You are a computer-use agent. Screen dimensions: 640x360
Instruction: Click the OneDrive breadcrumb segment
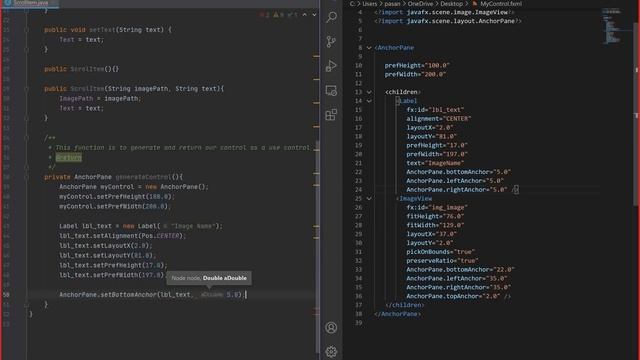point(420,4)
